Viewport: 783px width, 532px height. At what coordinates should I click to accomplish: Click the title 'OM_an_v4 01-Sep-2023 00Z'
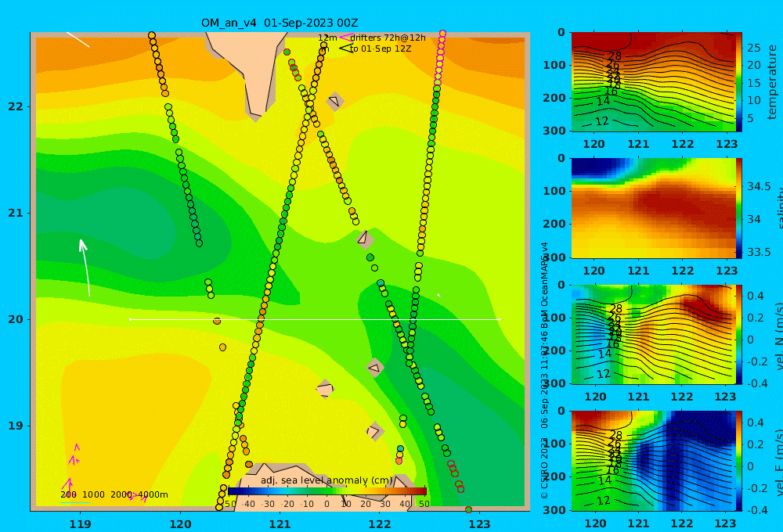tap(280, 23)
